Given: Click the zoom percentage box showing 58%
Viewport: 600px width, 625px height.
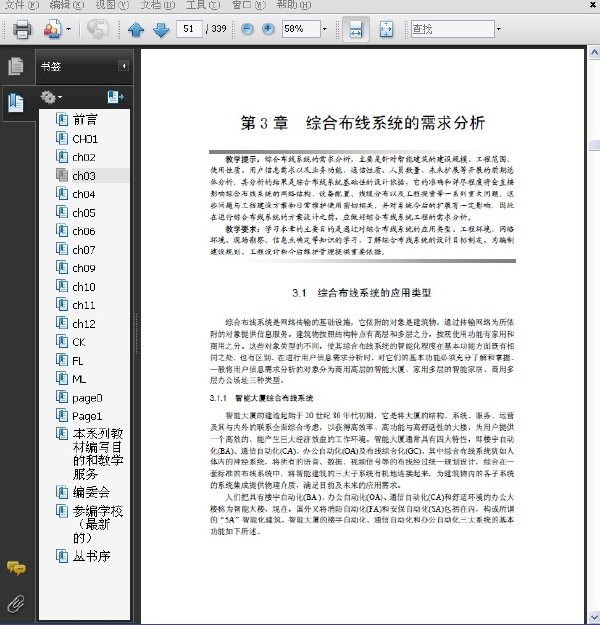Looking at the screenshot, I should [x=301, y=29].
